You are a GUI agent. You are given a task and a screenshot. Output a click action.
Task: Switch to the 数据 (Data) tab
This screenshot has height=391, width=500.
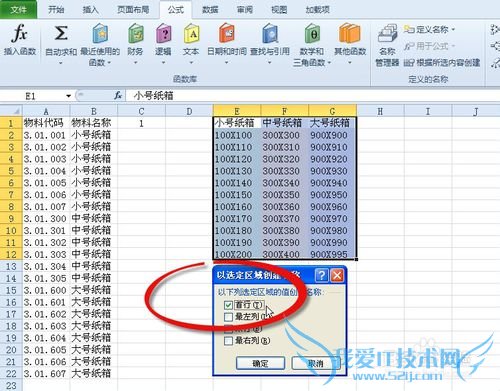tap(210, 10)
